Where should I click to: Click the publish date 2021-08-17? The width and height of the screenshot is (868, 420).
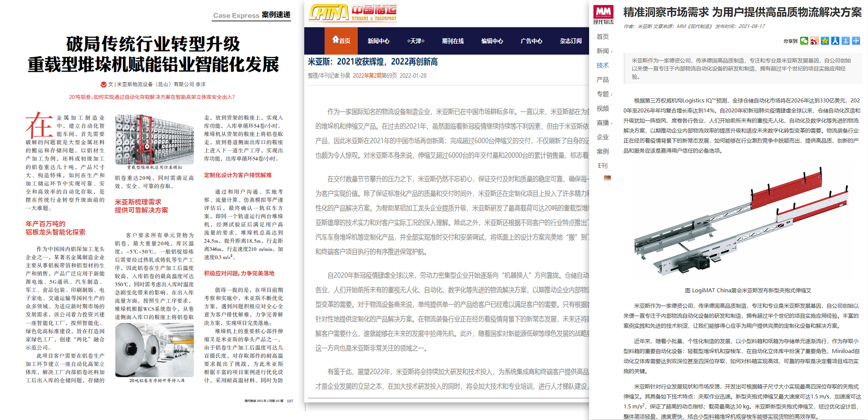(x=751, y=26)
